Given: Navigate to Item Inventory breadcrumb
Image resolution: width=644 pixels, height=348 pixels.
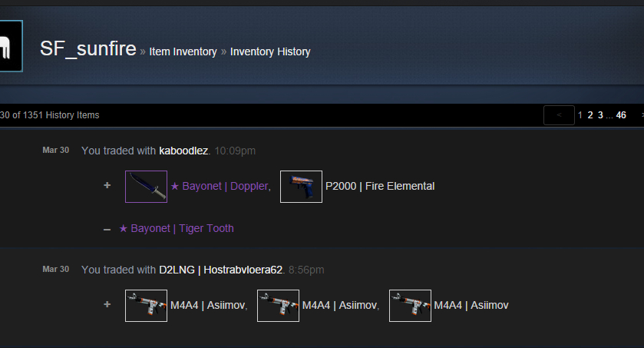Looking at the screenshot, I should click(183, 51).
